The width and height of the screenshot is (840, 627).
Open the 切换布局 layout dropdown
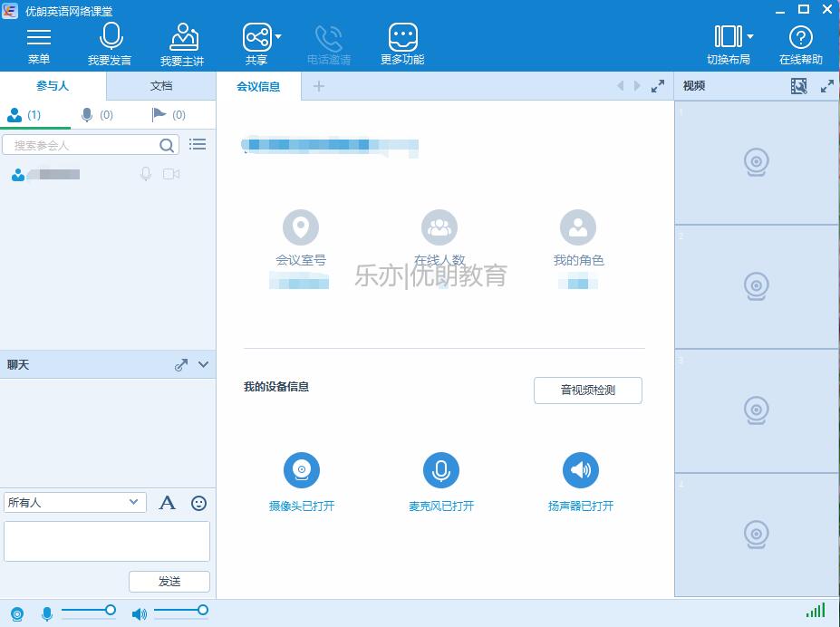[x=750, y=37]
